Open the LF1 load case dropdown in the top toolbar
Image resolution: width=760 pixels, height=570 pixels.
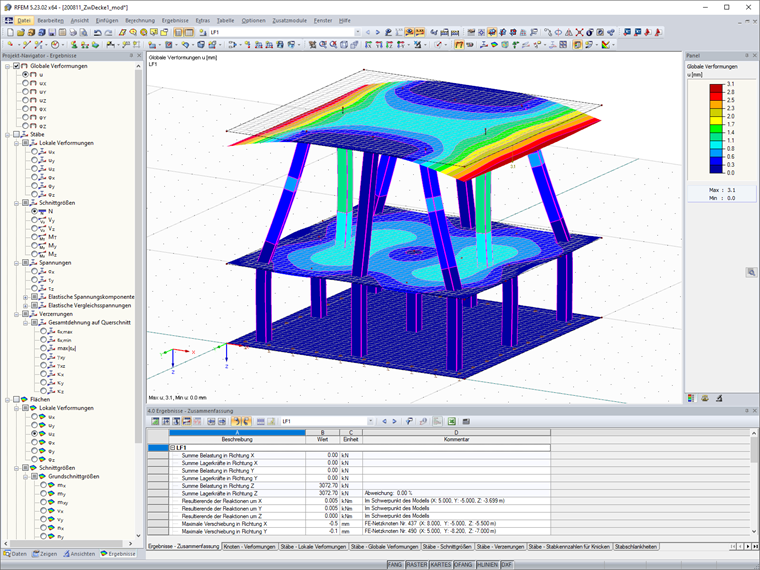point(357,32)
